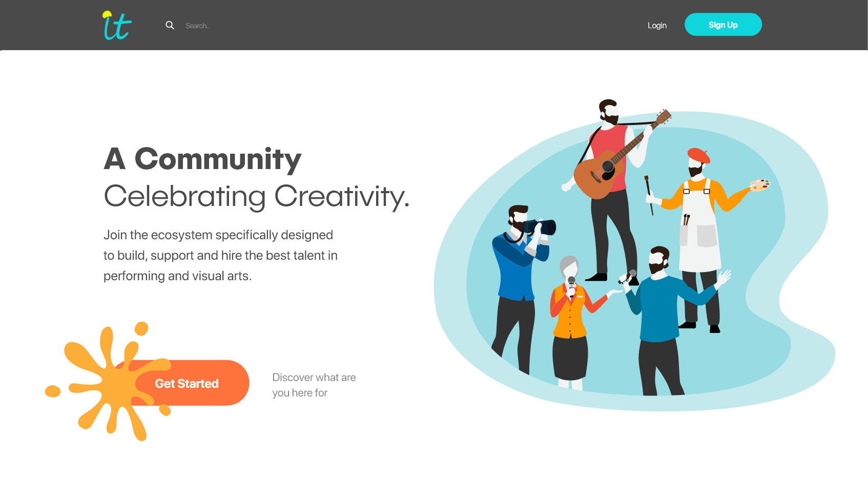Click the 'Join the ecosystem' description paragraph
Screen dimensions: 868x502
(x=220, y=255)
